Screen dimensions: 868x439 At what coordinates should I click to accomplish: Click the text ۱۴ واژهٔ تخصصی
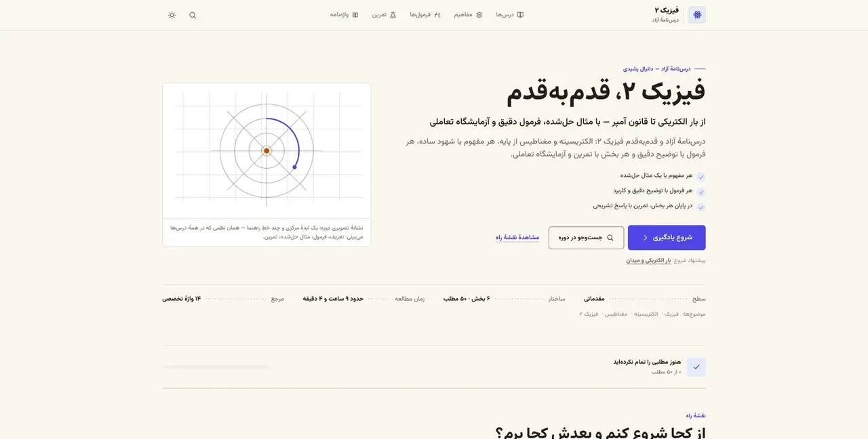pyautogui.click(x=181, y=299)
